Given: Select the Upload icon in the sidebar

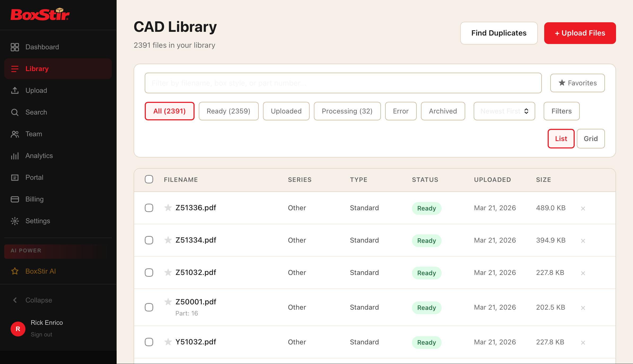Looking at the screenshot, I should [15, 90].
